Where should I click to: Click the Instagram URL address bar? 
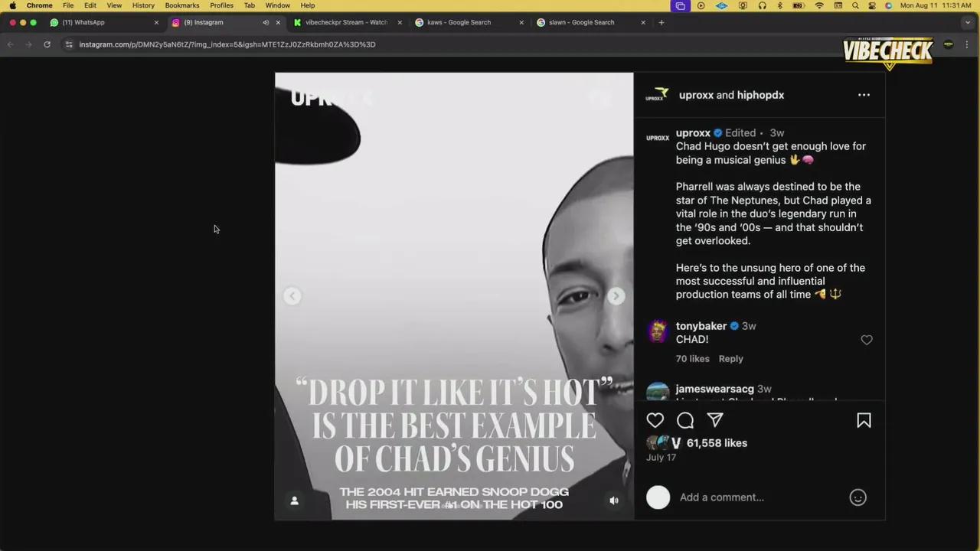coord(227,44)
